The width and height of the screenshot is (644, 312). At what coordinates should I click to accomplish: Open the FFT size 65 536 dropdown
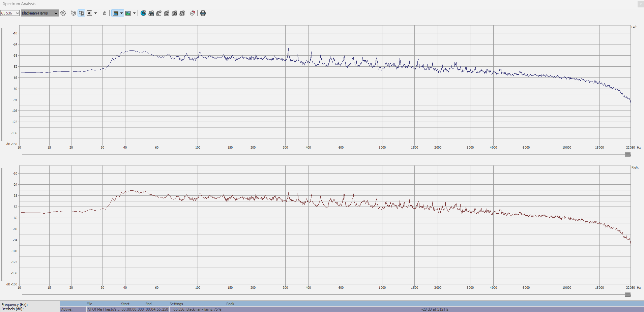point(10,13)
